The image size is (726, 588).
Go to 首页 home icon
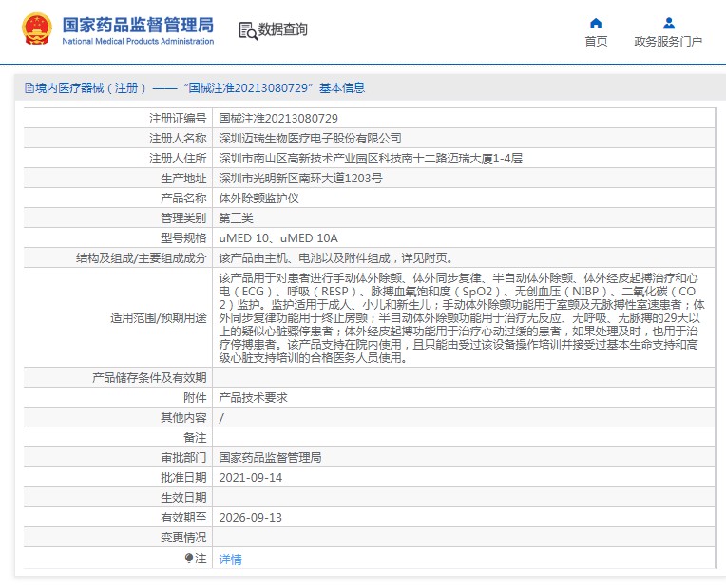tap(596, 23)
